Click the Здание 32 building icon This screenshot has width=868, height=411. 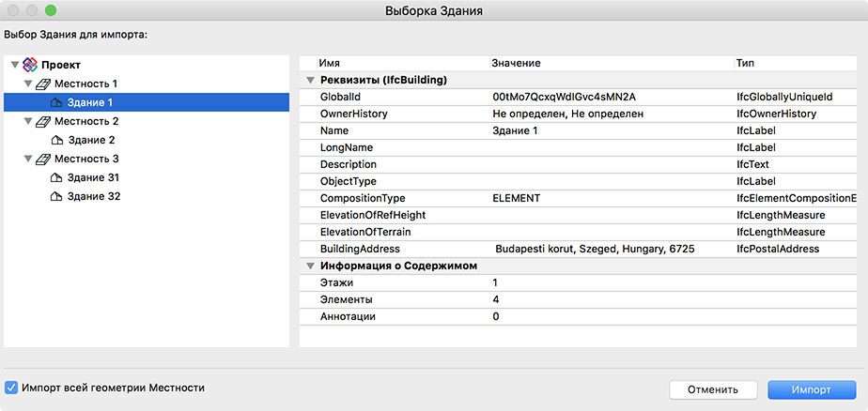click(x=56, y=196)
